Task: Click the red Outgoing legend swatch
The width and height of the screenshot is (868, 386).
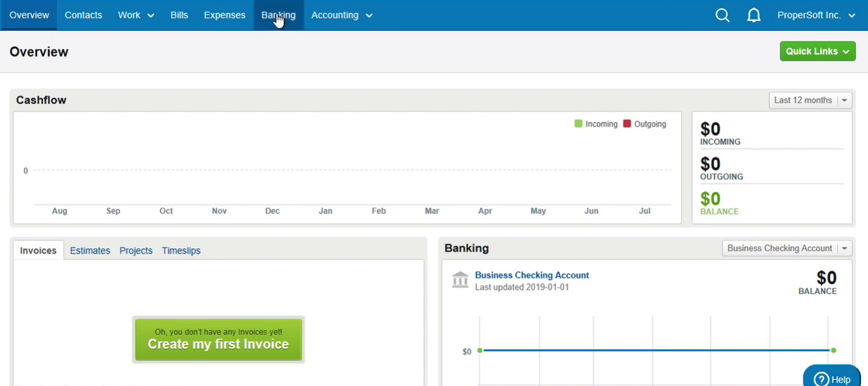Action: pos(627,124)
